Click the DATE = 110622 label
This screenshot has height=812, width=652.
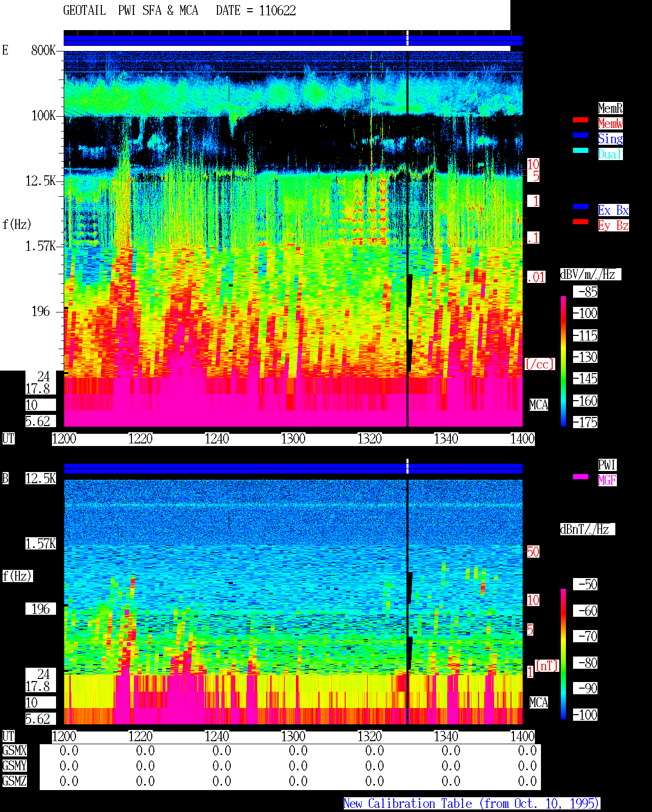pos(256,11)
